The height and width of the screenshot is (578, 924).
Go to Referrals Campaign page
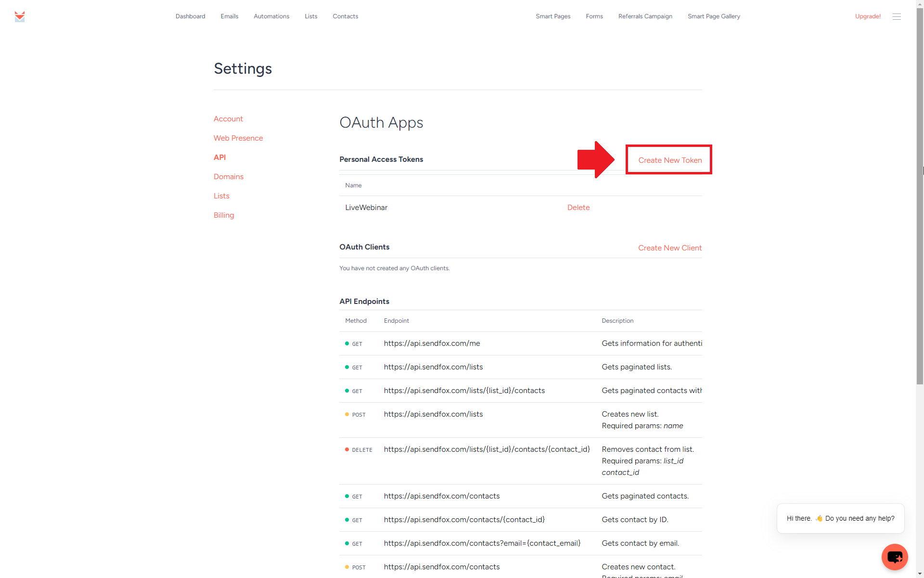[x=645, y=16]
